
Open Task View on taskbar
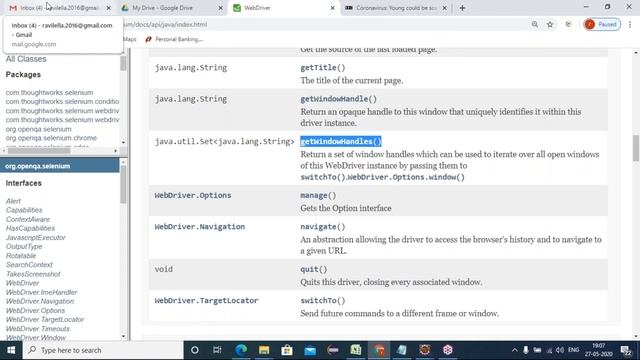pos(217,350)
